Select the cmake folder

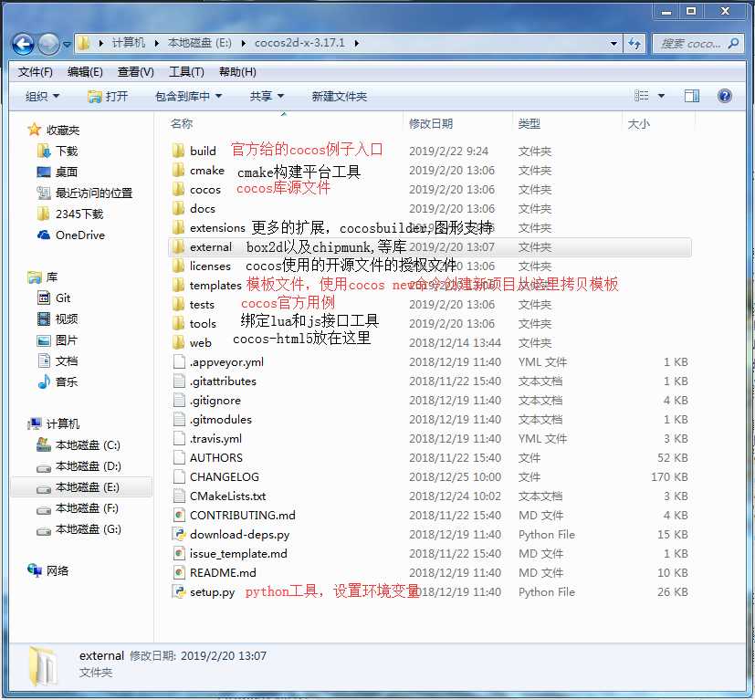(198, 171)
